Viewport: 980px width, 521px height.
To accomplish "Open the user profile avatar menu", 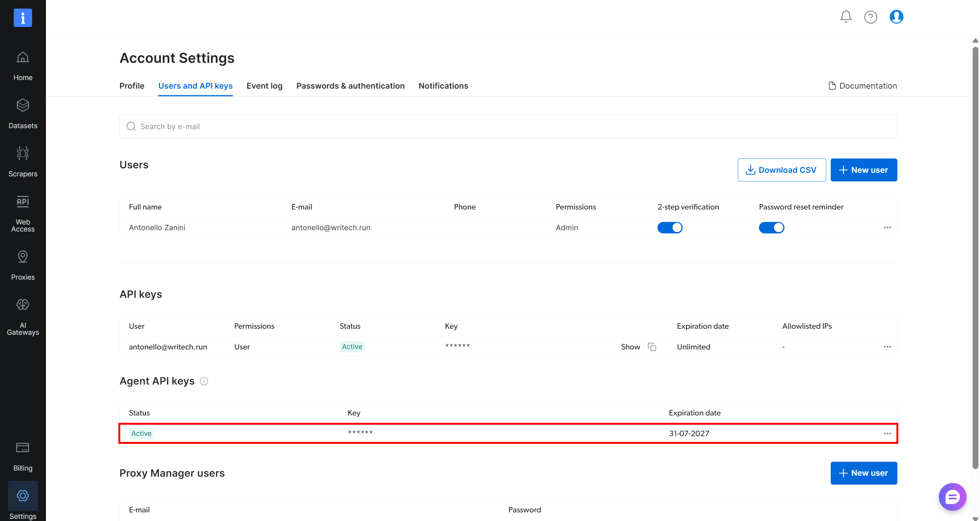I will 896,17.
